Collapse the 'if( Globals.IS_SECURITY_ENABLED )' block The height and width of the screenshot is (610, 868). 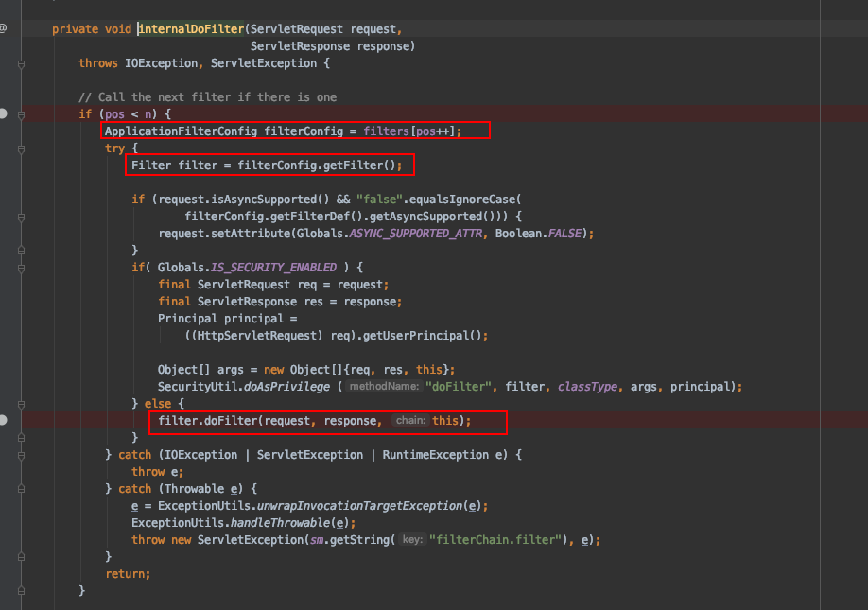click(x=21, y=269)
